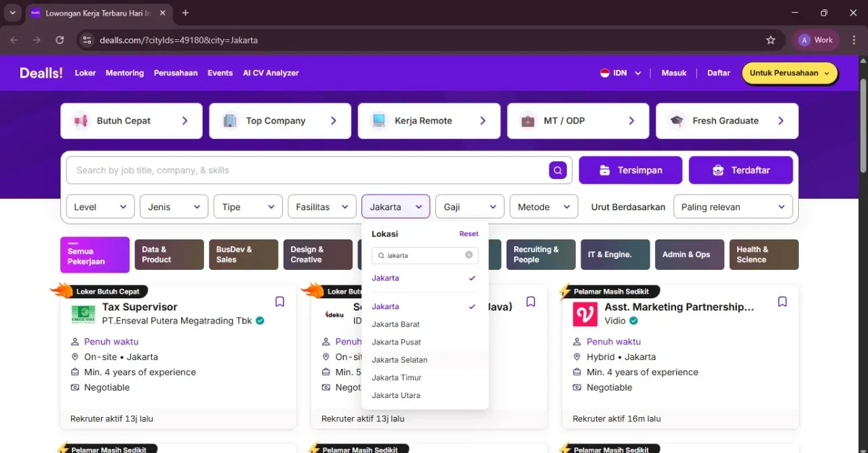The height and width of the screenshot is (453, 868).
Task: Choose the Design & Creative category
Action: 318,255
